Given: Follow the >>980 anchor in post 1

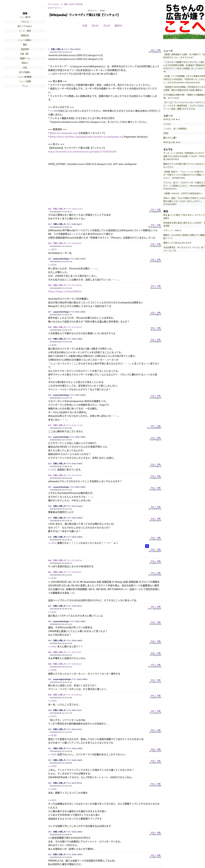Looking at the screenshot, I should pyautogui.click(x=54, y=111).
